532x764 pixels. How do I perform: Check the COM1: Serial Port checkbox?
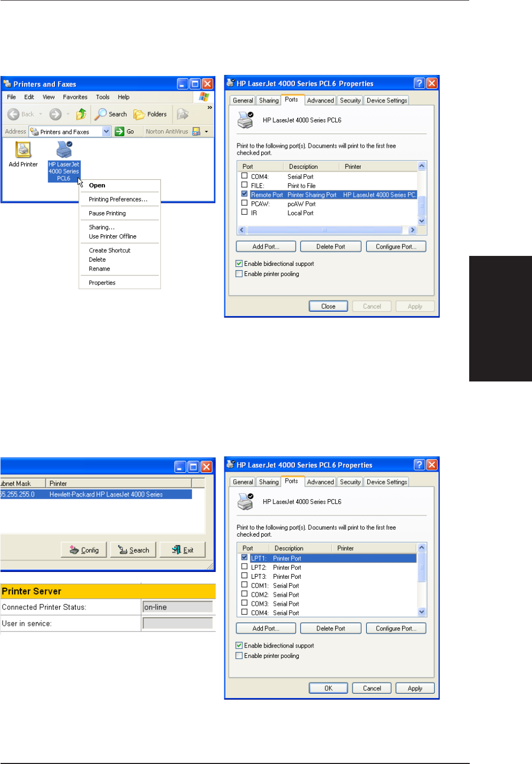(x=244, y=585)
